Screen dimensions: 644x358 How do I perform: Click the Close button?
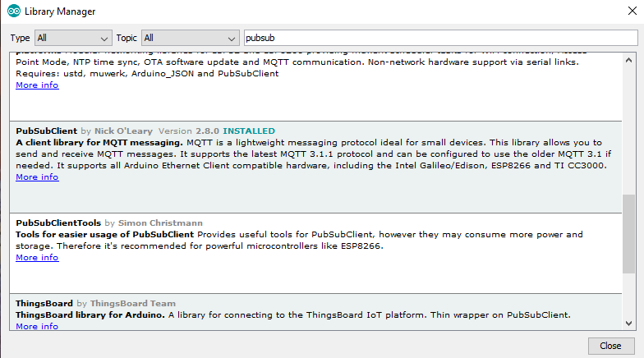[611, 346]
